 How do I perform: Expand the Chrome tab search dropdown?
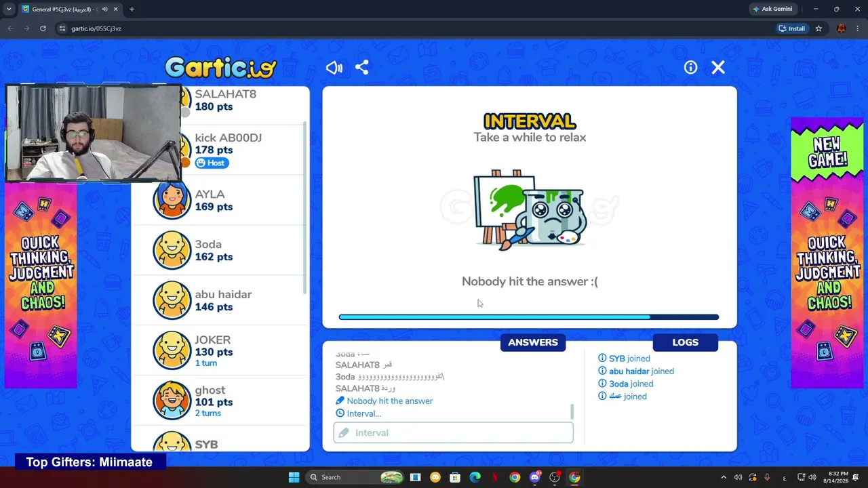point(8,9)
